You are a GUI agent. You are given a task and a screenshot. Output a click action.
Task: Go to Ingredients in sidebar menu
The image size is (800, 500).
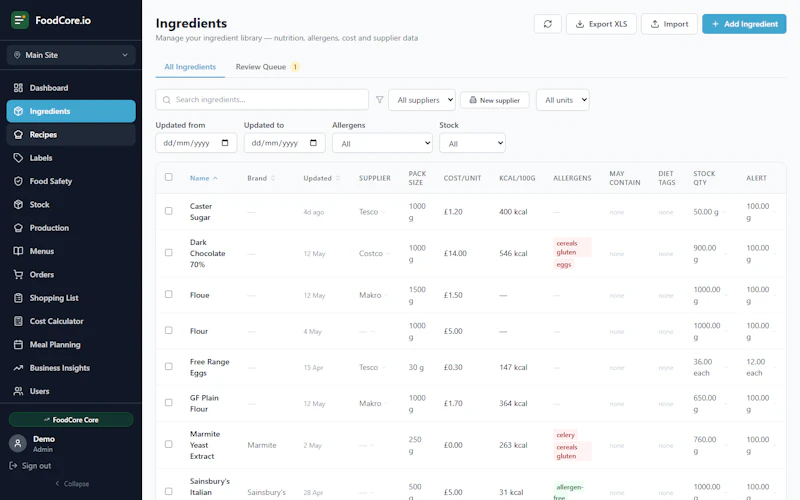(x=71, y=111)
